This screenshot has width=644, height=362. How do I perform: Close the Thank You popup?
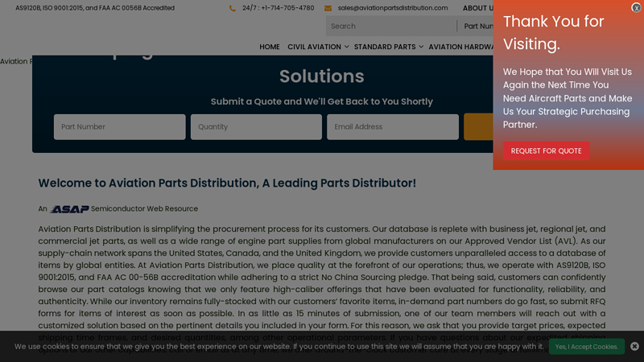[x=636, y=7]
